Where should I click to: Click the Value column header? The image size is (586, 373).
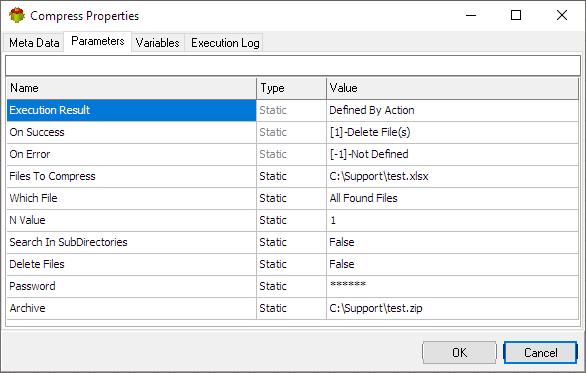[x=452, y=88]
